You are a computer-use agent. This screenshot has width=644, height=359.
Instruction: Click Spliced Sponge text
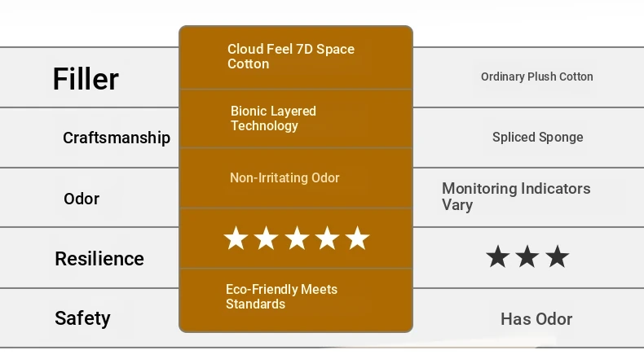click(538, 138)
